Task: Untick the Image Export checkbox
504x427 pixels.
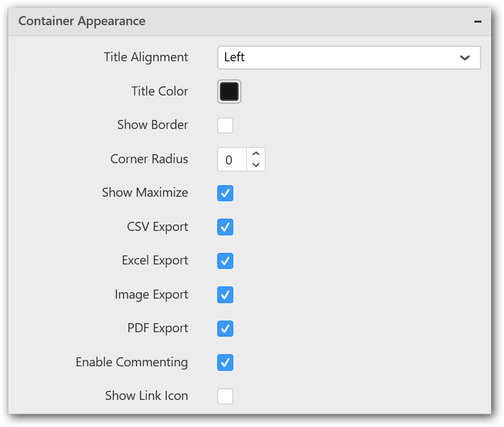Action: pos(225,295)
